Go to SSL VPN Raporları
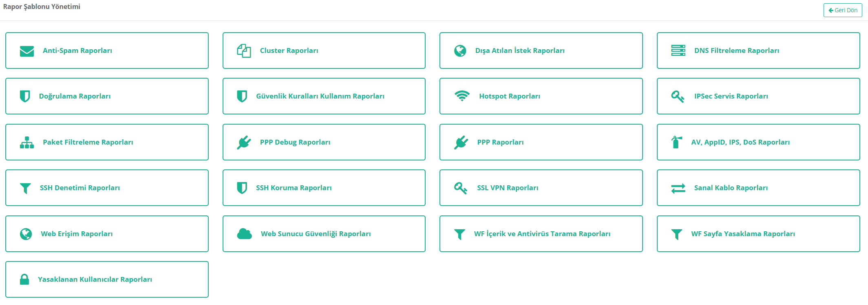 (x=508, y=188)
